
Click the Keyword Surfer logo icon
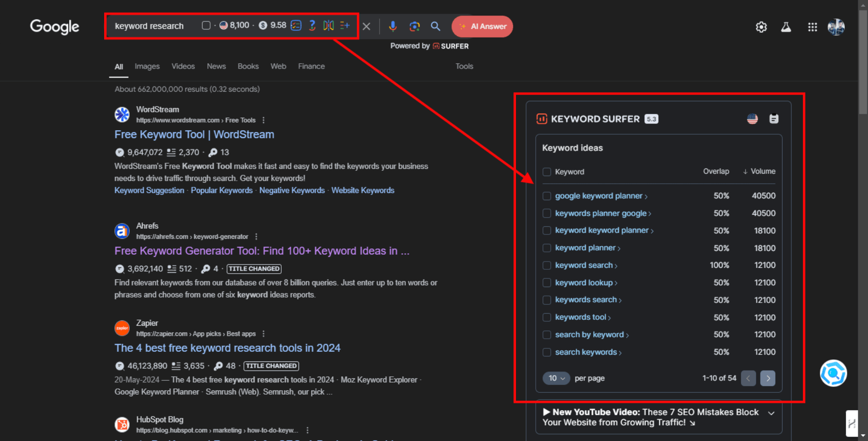click(542, 119)
